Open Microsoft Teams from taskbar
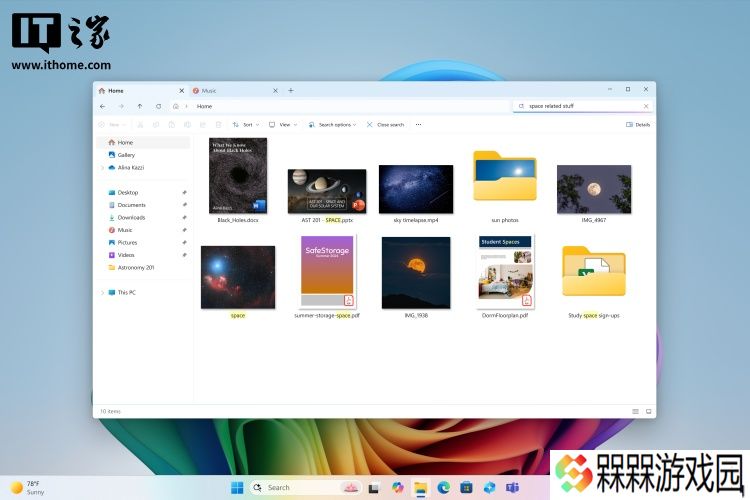The height and width of the screenshot is (500, 750). pyautogui.click(x=512, y=488)
